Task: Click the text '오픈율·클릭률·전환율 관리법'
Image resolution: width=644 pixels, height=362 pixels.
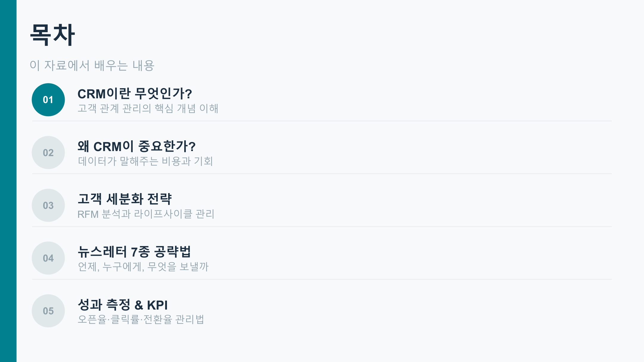Action: (141, 319)
